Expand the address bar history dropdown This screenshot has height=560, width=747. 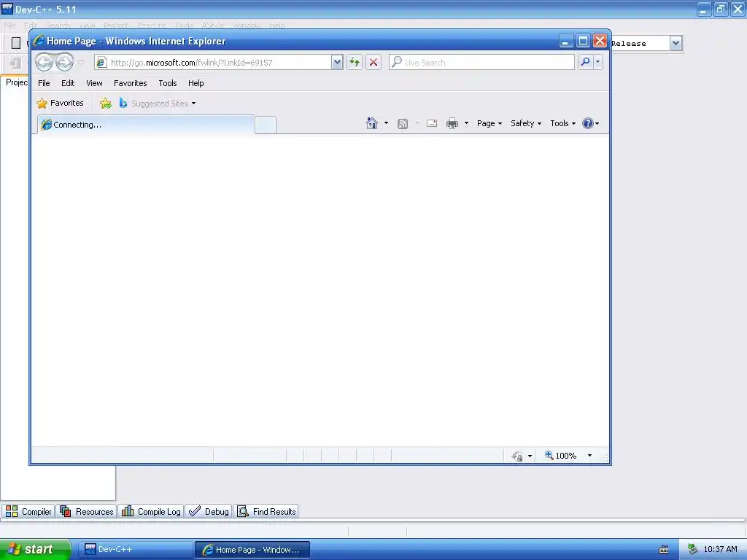point(337,63)
